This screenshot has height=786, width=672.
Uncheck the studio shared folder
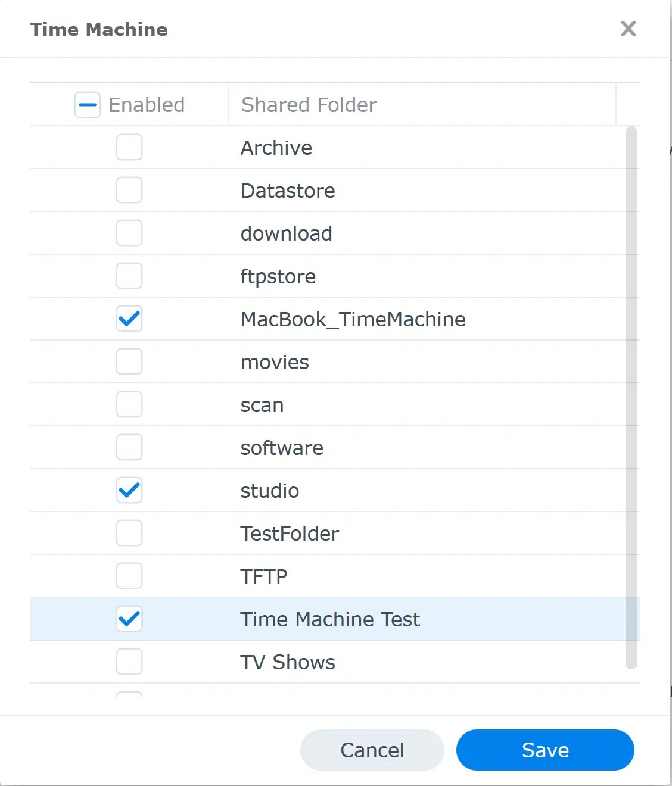129,490
